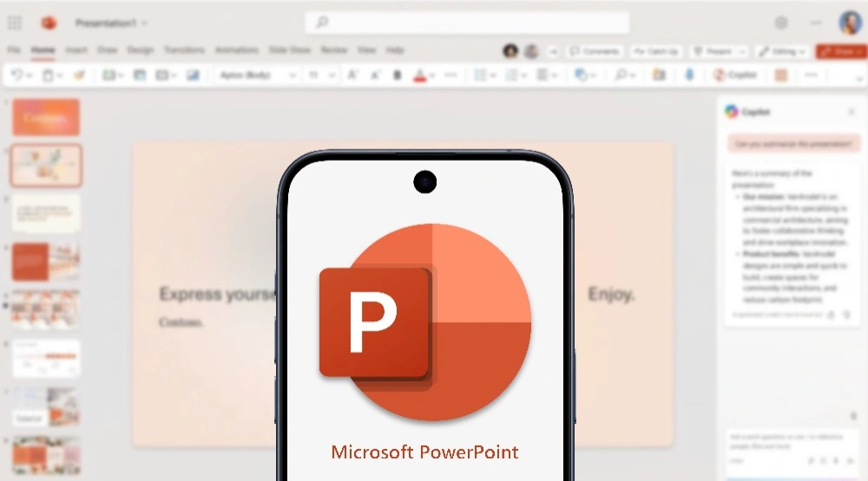Image resolution: width=868 pixels, height=481 pixels.
Task: Apply the red font color button
Action: pyautogui.click(x=419, y=76)
